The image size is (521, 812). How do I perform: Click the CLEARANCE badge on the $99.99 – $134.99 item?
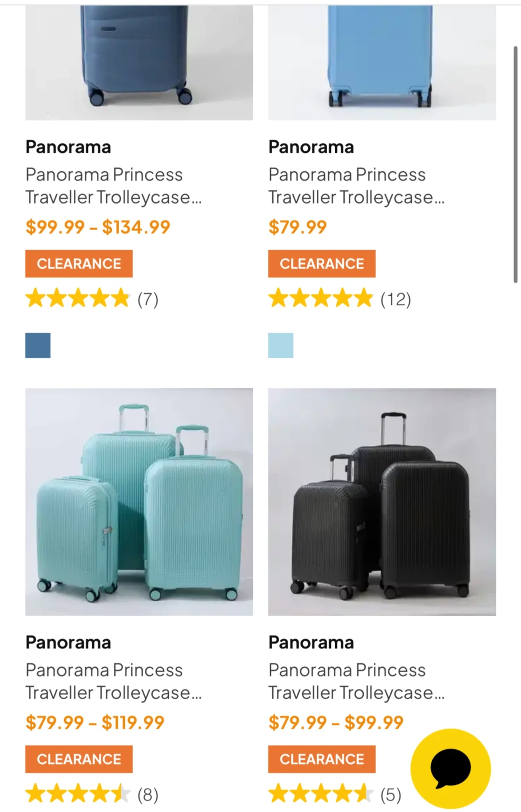pos(79,264)
